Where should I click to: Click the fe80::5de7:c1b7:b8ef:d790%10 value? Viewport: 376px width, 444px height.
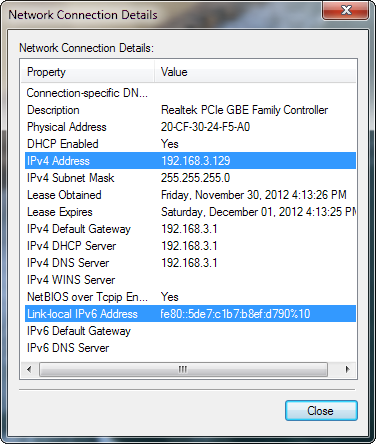(235, 314)
